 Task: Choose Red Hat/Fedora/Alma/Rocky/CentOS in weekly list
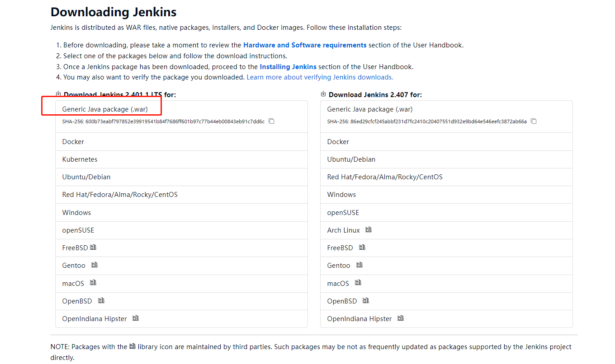[446, 177]
